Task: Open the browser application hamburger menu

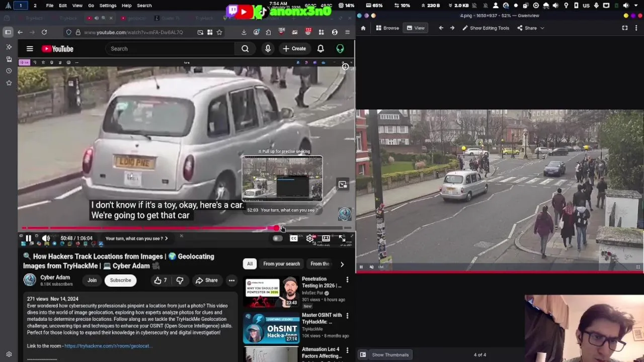Action: click(347, 32)
